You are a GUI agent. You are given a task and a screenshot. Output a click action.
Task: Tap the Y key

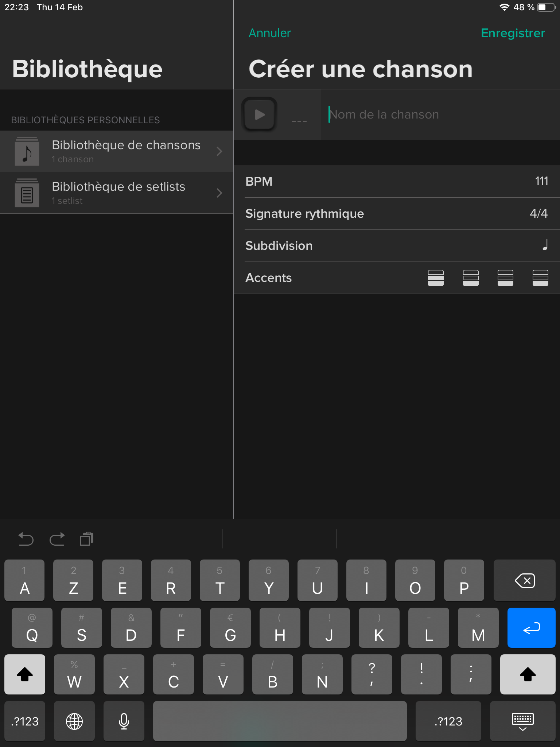[269, 580]
